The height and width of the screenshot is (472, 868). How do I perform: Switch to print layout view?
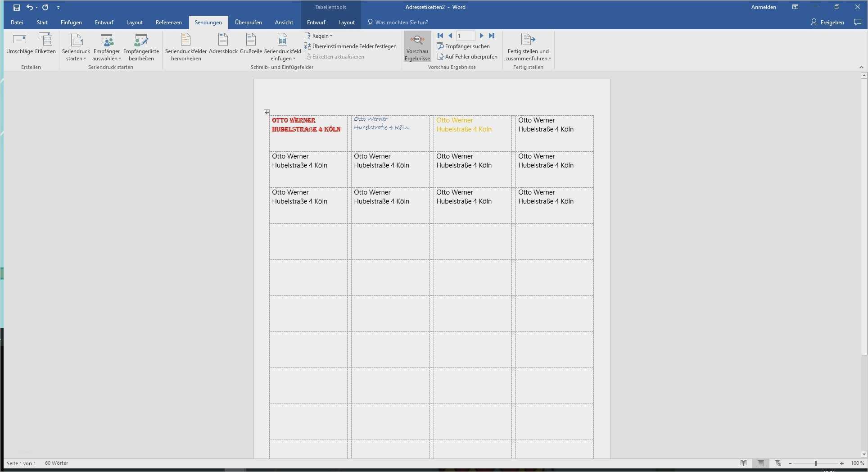761,463
